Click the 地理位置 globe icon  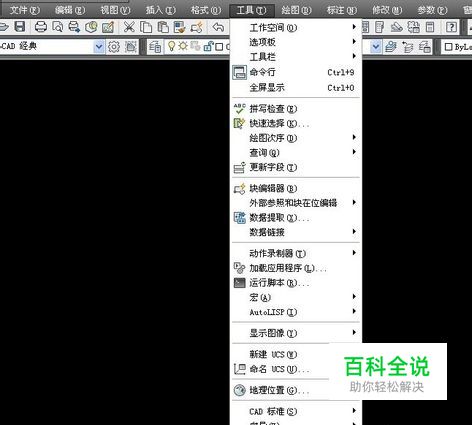(239, 390)
